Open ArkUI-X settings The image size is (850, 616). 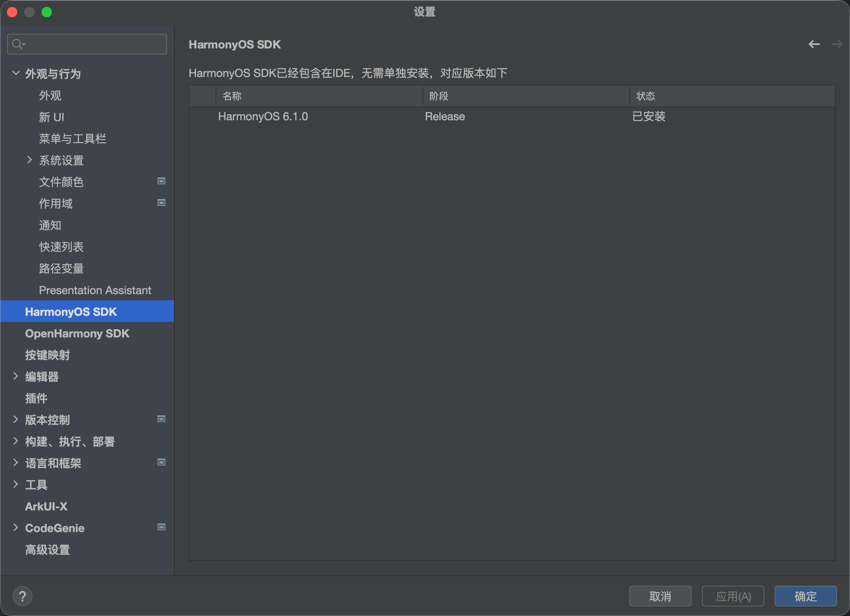(46, 507)
